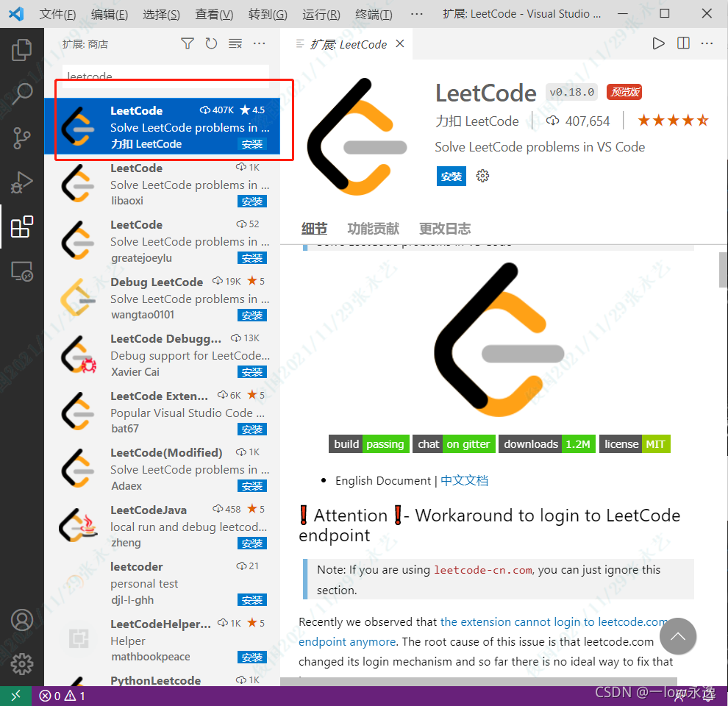This screenshot has width=728, height=706.
Task: Open the 查看(V) menu
Action: (x=214, y=15)
